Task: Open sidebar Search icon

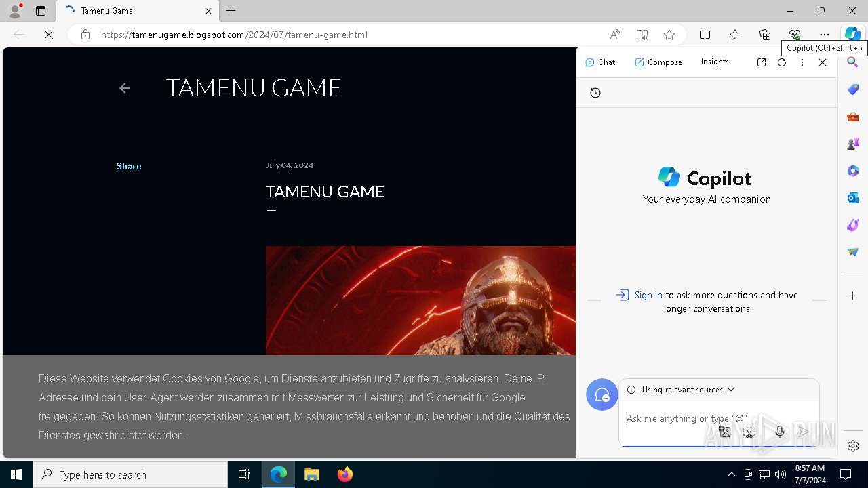Action: (853, 62)
